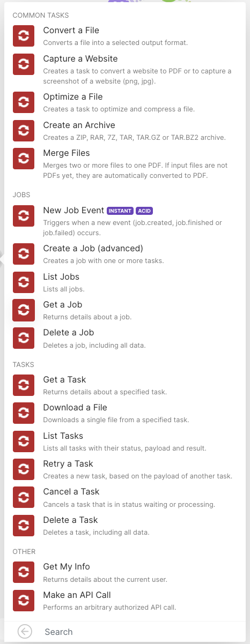Select Create a Job (advanced) entry
The image size is (250, 644).
[125, 254]
